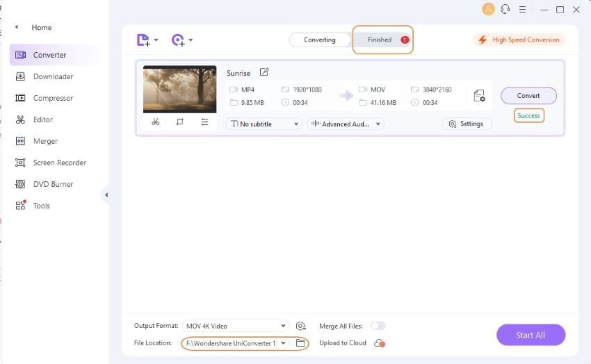Open the output folder icon
The height and width of the screenshot is (364, 591).
pos(300,343)
